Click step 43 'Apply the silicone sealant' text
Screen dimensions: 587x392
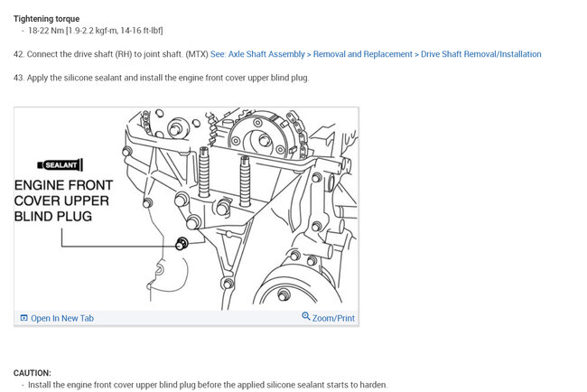(x=162, y=78)
